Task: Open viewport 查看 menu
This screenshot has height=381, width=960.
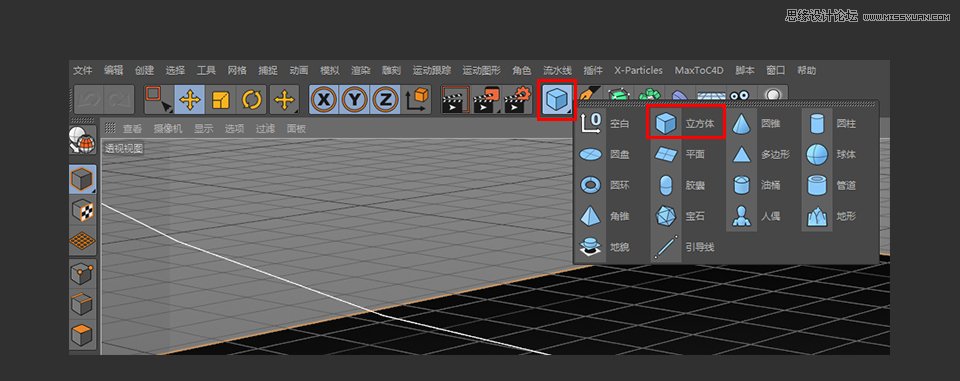Action: (x=132, y=129)
